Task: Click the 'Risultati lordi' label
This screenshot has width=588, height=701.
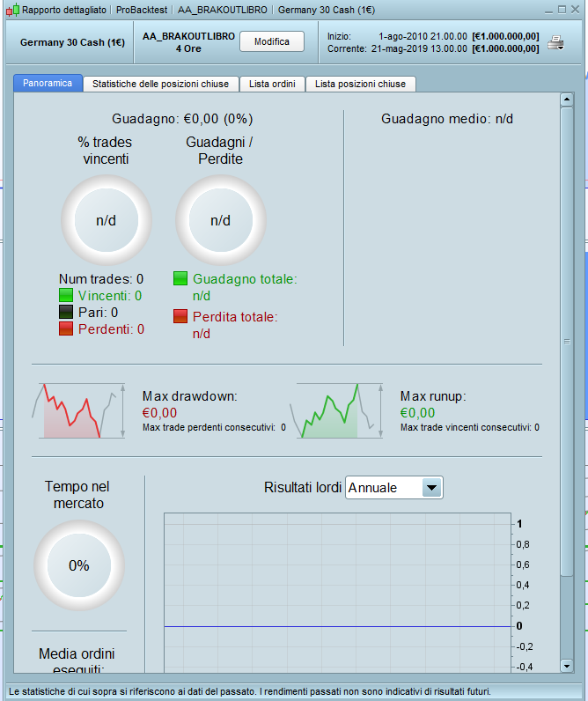Action: [x=303, y=487]
